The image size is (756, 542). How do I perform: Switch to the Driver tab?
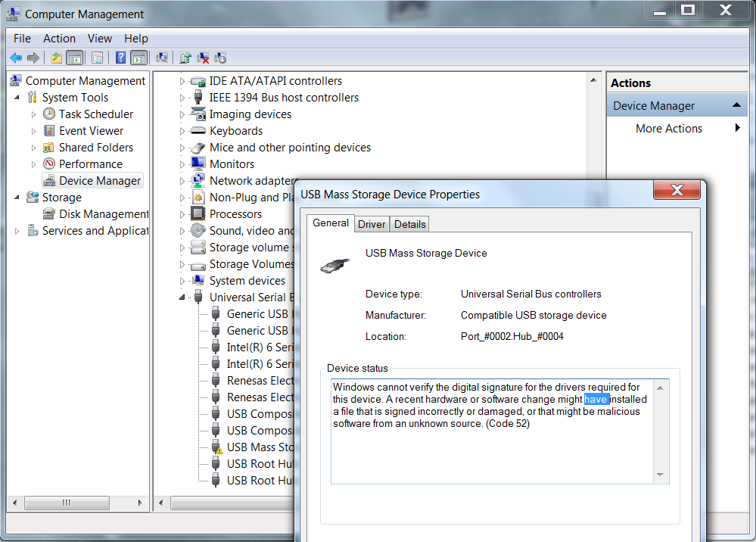[372, 224]
